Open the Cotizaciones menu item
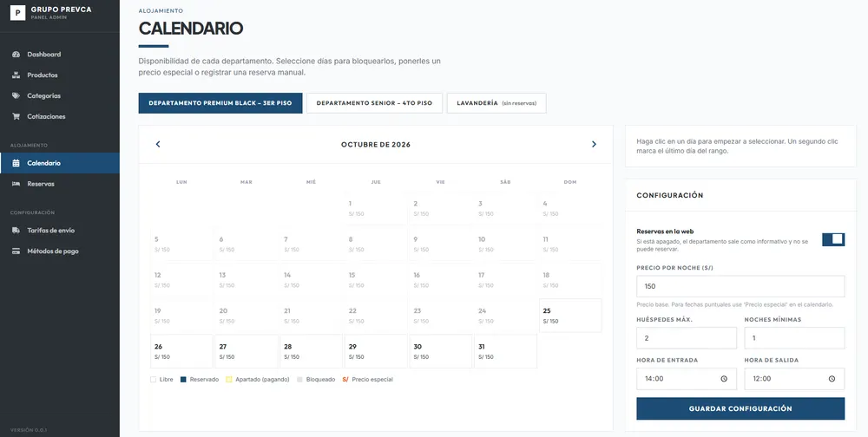The image size is (868, 437). (x=60, y=116)
